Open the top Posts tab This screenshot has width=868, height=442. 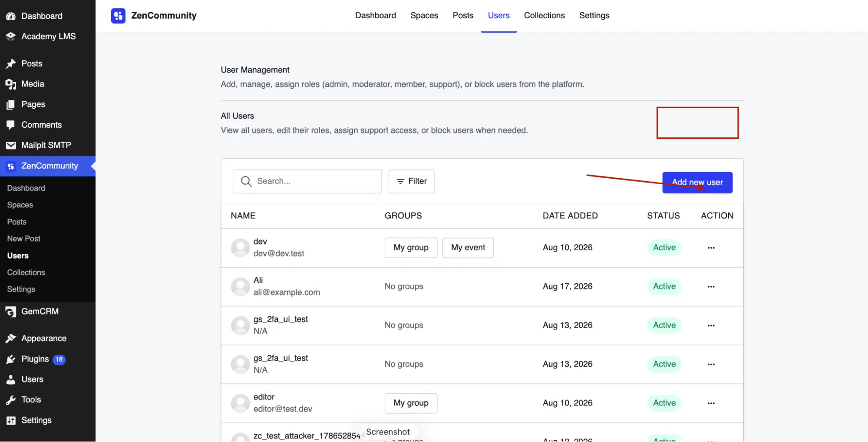[463, 16]
